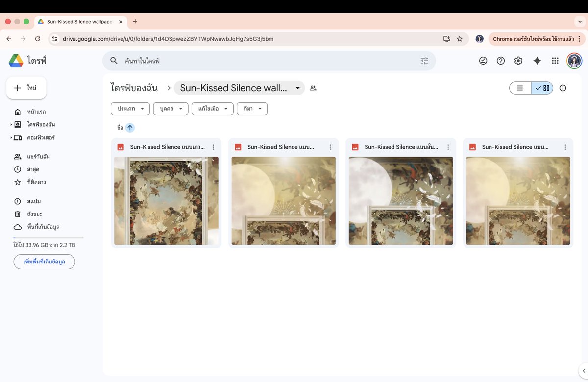Screen dimensions: 588x382
Task: Close the Sun-Kissed Silence wallpaper tab
Action: (121, 22)
